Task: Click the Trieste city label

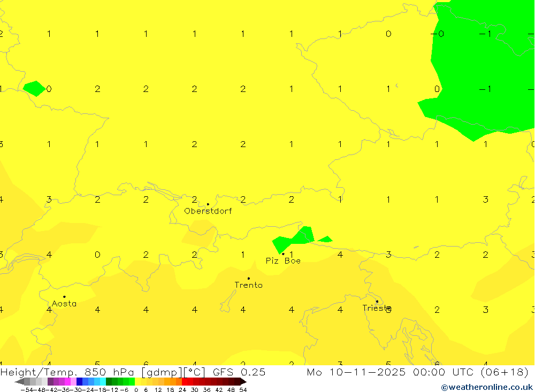Action: (377, 308)
